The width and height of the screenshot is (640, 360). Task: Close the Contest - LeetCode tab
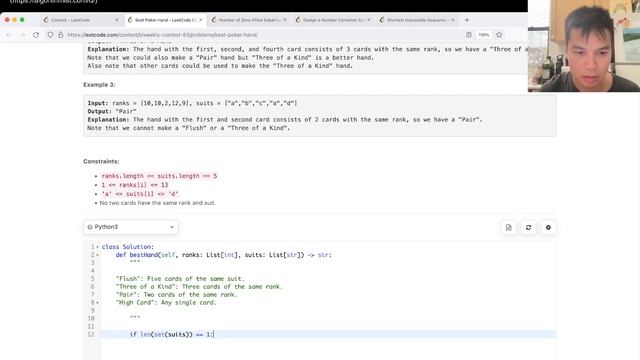[x=117, y=20]
